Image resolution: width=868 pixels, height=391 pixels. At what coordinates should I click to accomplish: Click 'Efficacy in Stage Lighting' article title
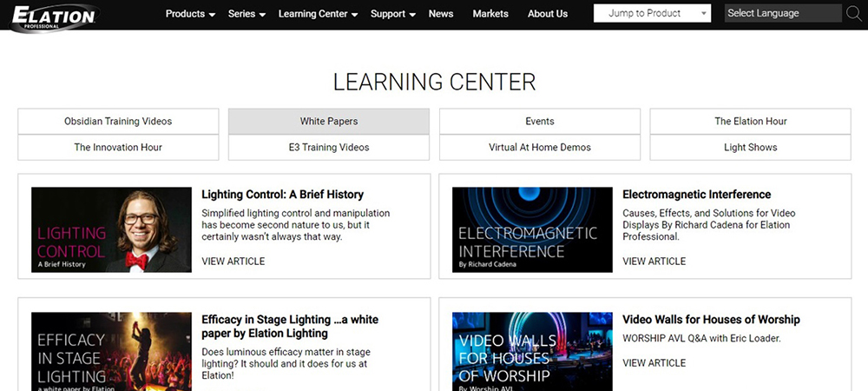[x=290, y=326]
